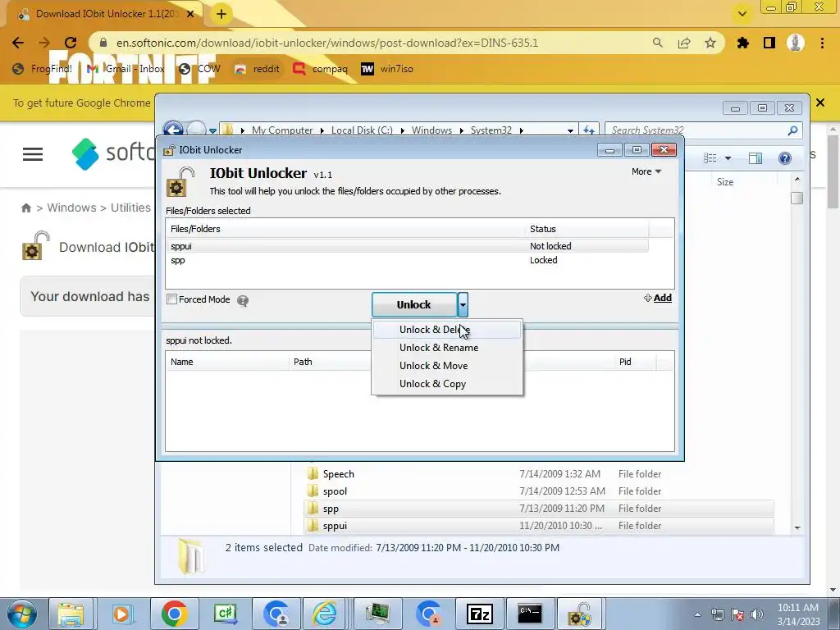
Task: Open Softonic hamburger menu
Action: tap(33, 154)
